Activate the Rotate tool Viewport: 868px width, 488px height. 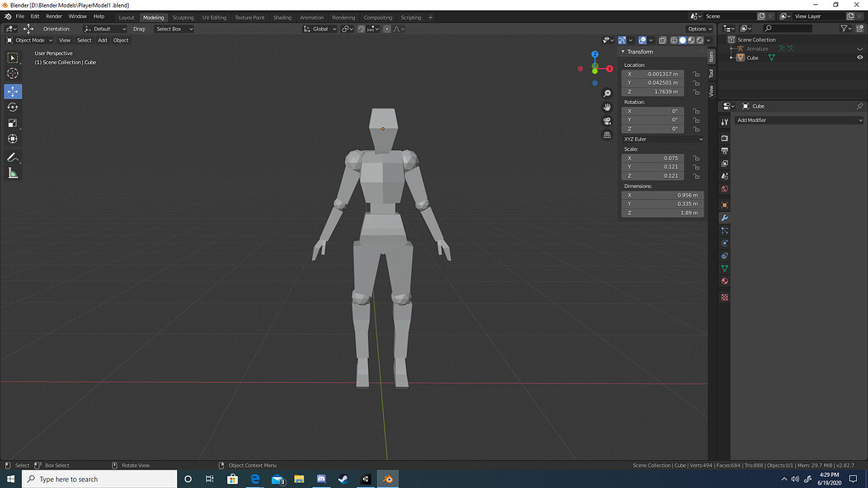pos(13,107)
